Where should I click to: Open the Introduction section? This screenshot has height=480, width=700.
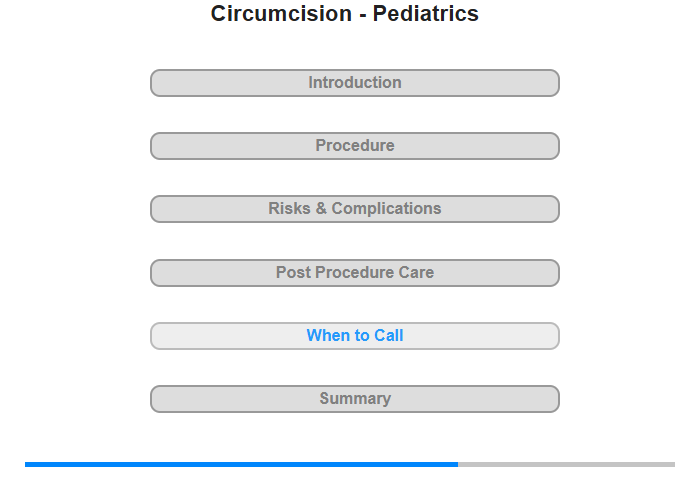355,83
